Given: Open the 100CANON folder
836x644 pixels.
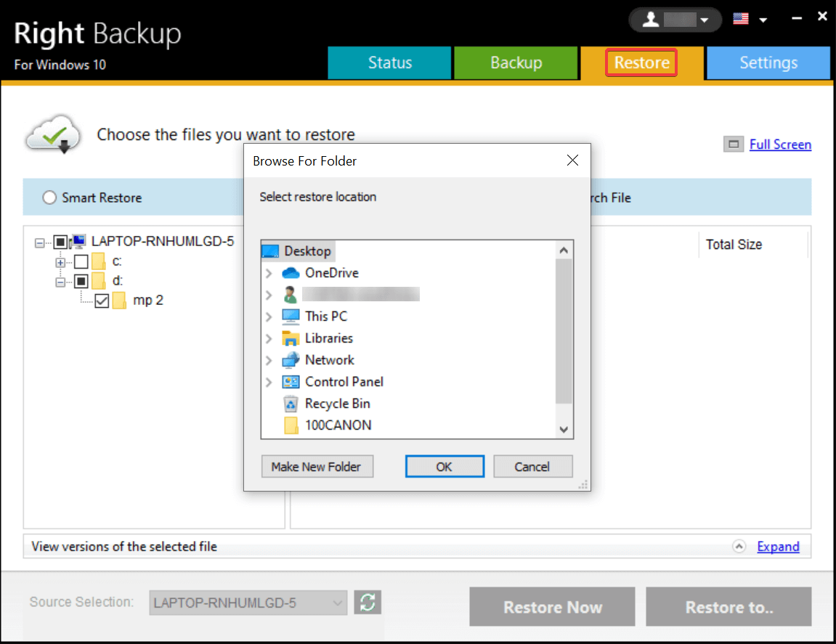Looking at the screenshot, I should tap(338, 425).
